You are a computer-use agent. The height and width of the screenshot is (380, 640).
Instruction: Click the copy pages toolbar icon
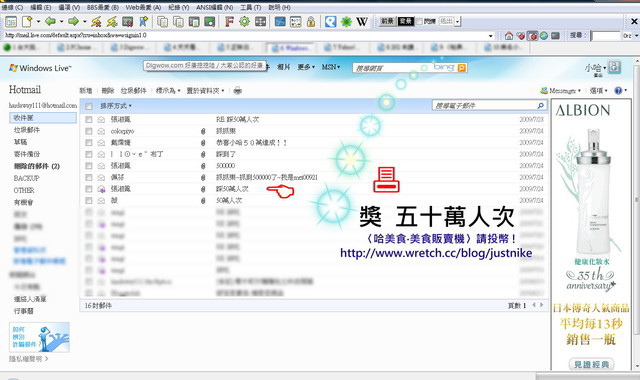[162, 22]
